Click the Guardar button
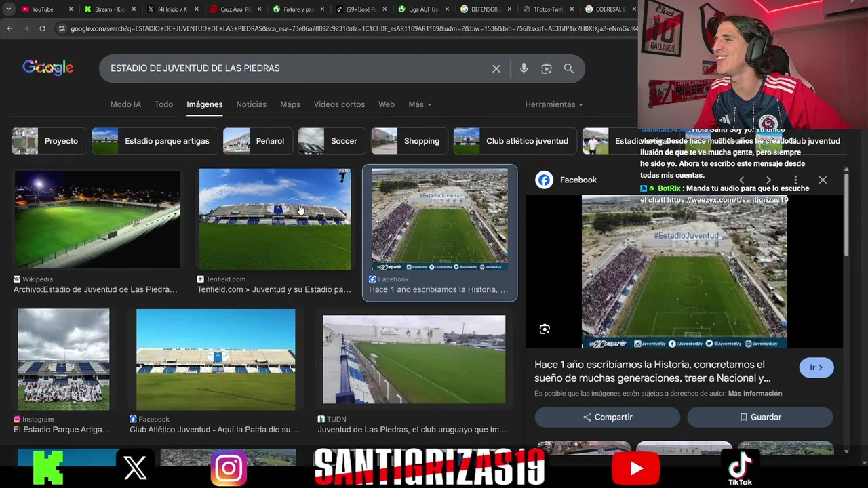 759,417
